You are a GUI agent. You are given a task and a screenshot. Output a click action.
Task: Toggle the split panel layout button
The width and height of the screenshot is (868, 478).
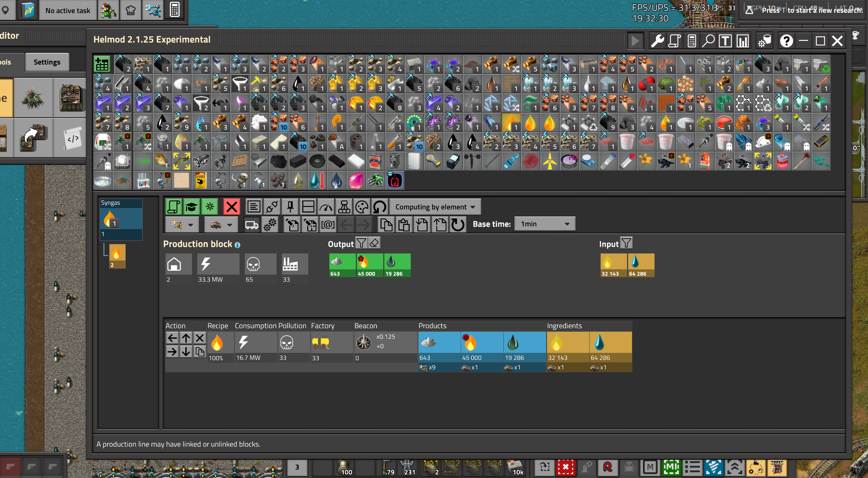coord(308,207)
